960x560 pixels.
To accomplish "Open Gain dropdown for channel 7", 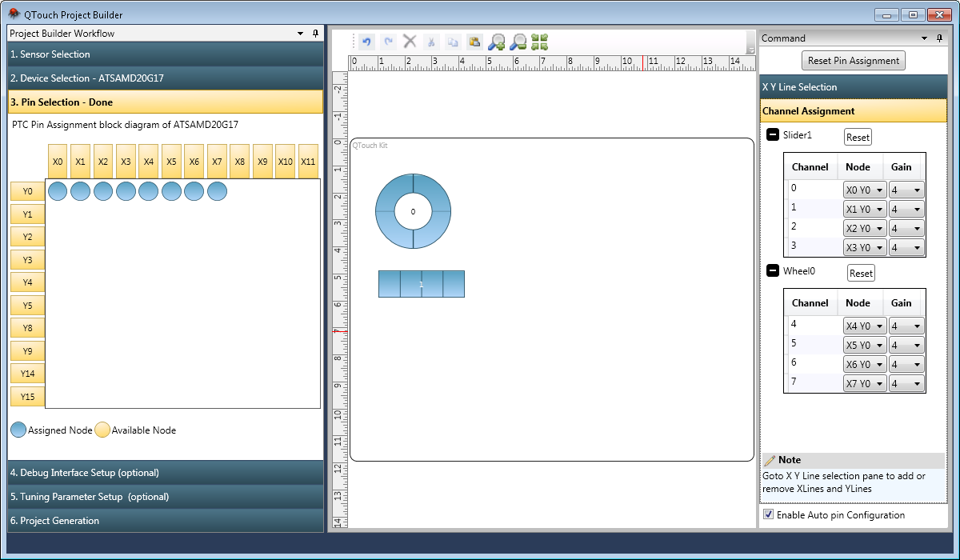I will (906, 384).
